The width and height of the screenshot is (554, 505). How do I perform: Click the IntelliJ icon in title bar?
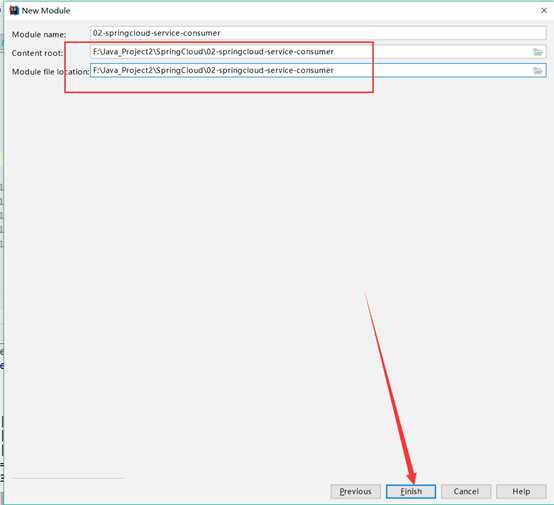pyautogui.click(x=14, y=11)
